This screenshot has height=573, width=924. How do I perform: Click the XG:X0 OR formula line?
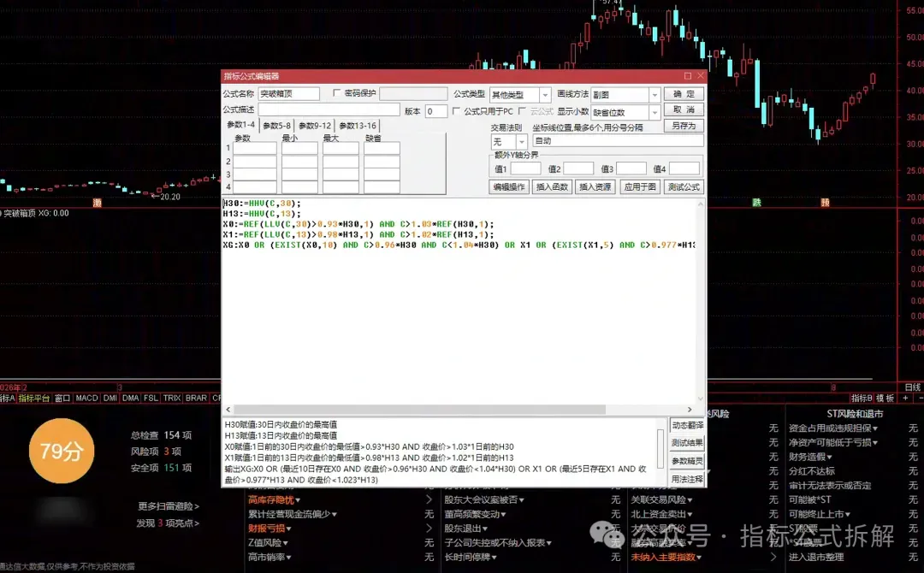pos(459,245)
